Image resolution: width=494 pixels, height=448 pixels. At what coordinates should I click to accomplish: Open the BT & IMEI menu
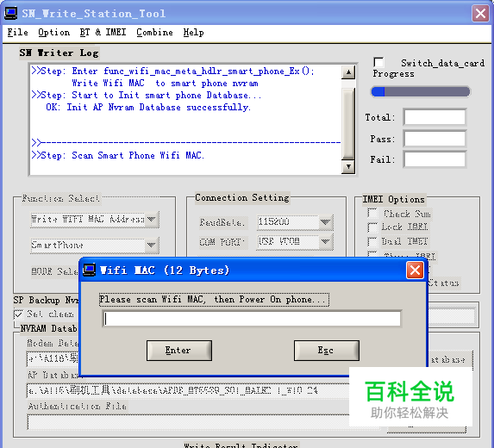[103, 33]
